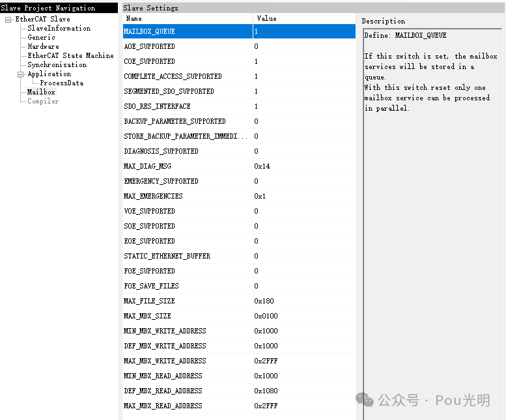
Task: Select the MAX_MBX_SIZE setting
Action: pyautogui.click(x=239, y=316)
